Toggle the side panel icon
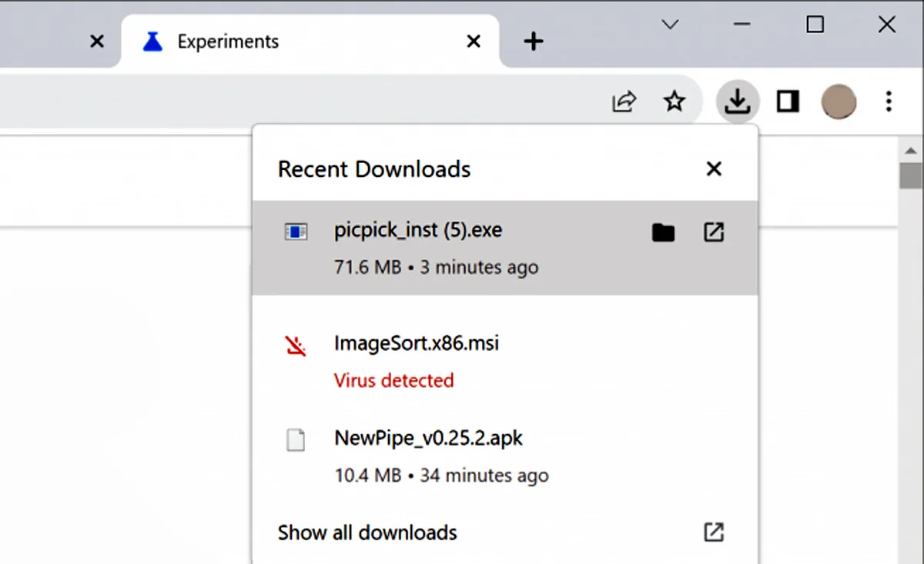This screenshot has height=564, width=924. pyautogui.click(x=788, y=101)
